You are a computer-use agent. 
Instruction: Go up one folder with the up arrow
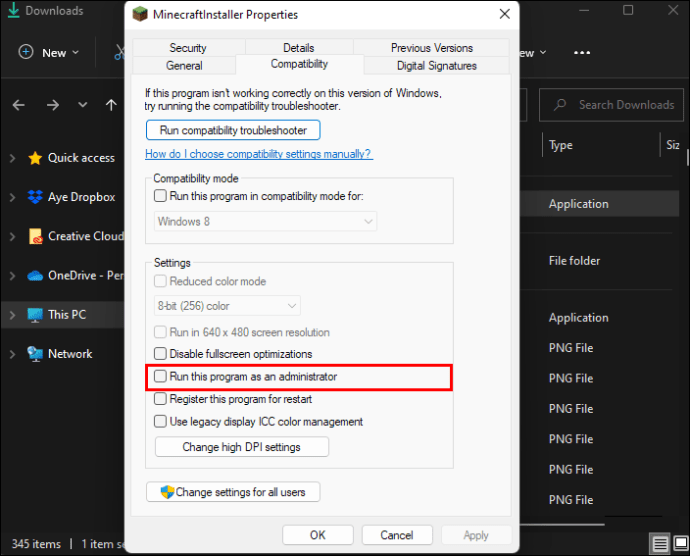111,105
